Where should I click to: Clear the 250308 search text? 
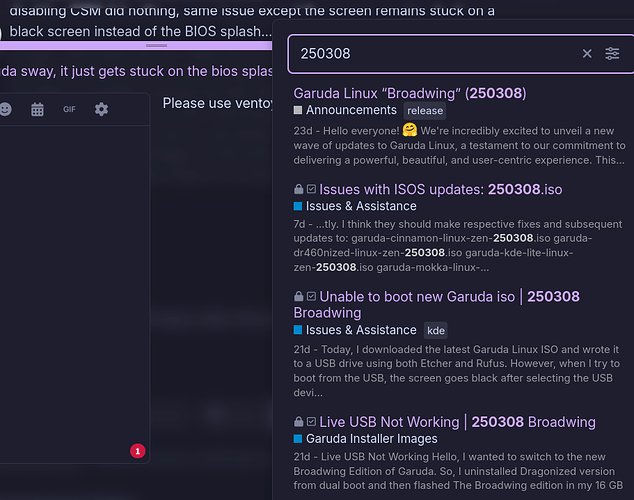[587, 53]
